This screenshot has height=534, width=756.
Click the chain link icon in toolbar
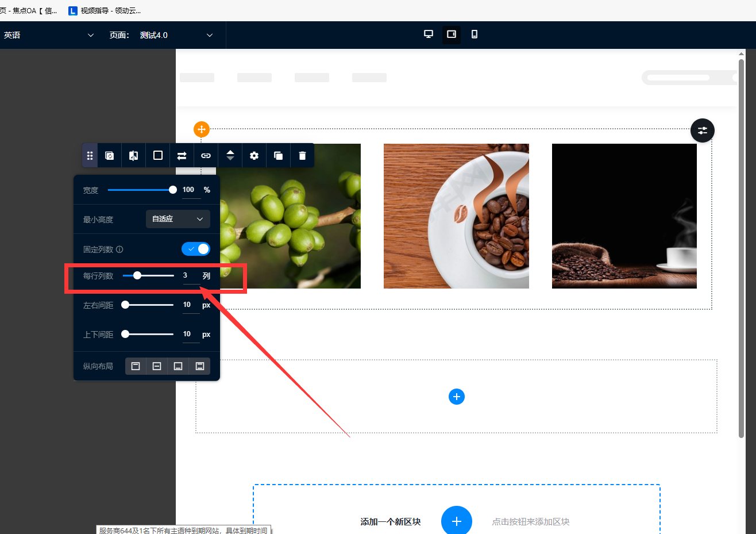tap(206, 156)
